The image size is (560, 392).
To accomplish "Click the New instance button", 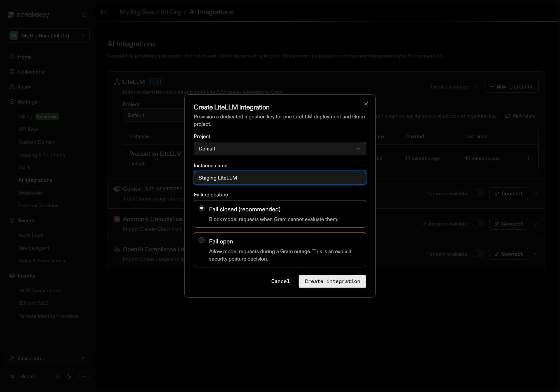I will [512, 87].
